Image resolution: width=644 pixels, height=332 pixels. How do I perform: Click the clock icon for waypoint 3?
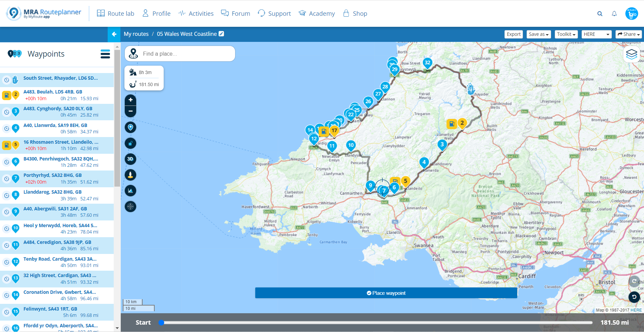point(6,112)
